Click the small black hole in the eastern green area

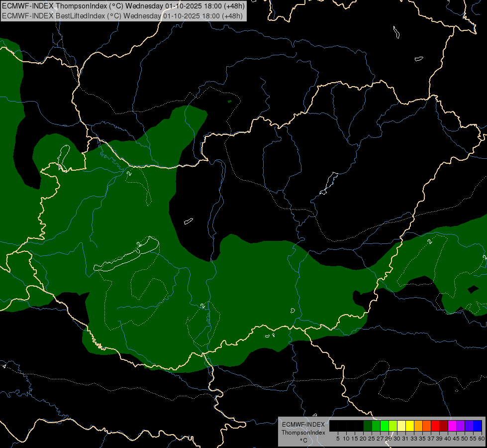[x=471, y=290]
